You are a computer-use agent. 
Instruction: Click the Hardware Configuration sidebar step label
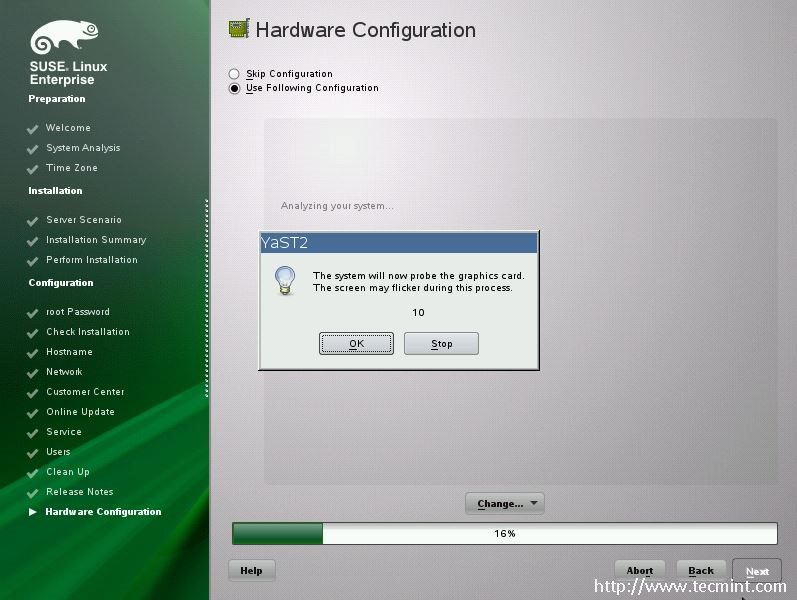(103, 512)
